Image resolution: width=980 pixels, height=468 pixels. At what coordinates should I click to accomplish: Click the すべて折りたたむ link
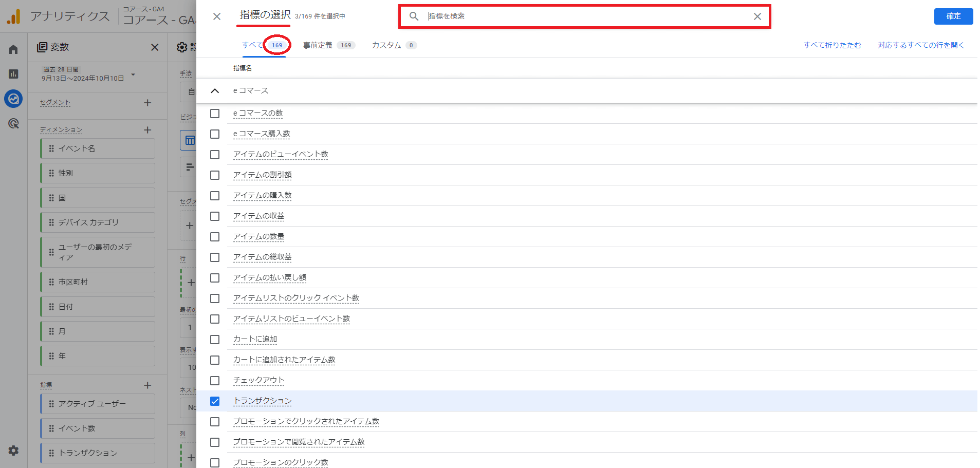click(x=832, y=45)
